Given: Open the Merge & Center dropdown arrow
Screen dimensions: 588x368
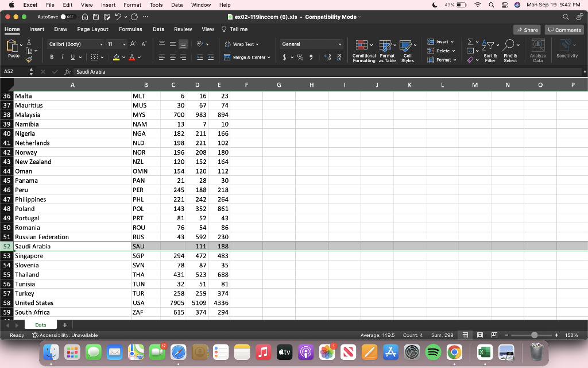Looking at the screenshot, I should click(x=269, y=57).
